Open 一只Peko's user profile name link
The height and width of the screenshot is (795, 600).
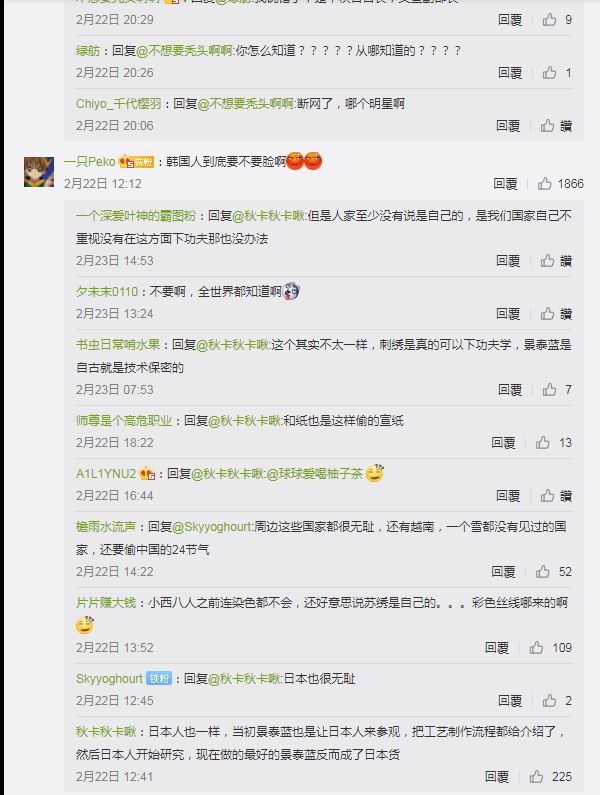[x=90, y=162]
